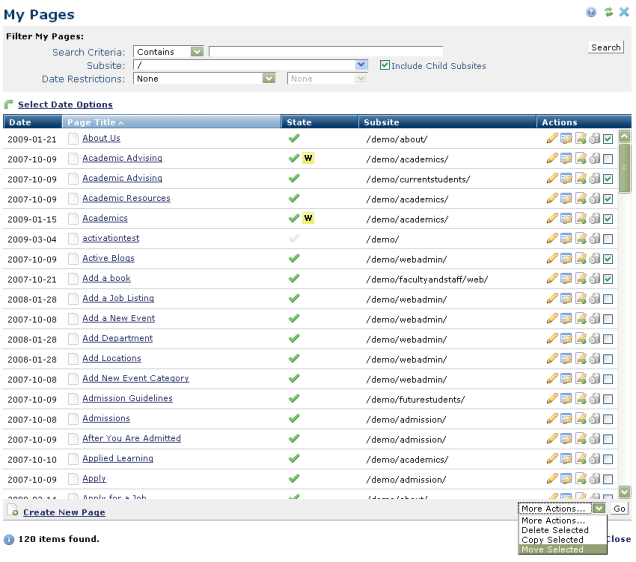This screenshot has width=636, height=562.
Task: Open the properties icon for Academic Resources
Action: pos(566,199)
